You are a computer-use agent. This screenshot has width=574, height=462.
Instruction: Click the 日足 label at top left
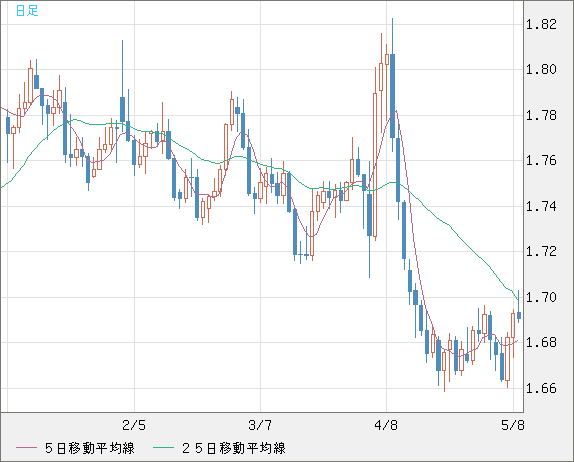27,10
